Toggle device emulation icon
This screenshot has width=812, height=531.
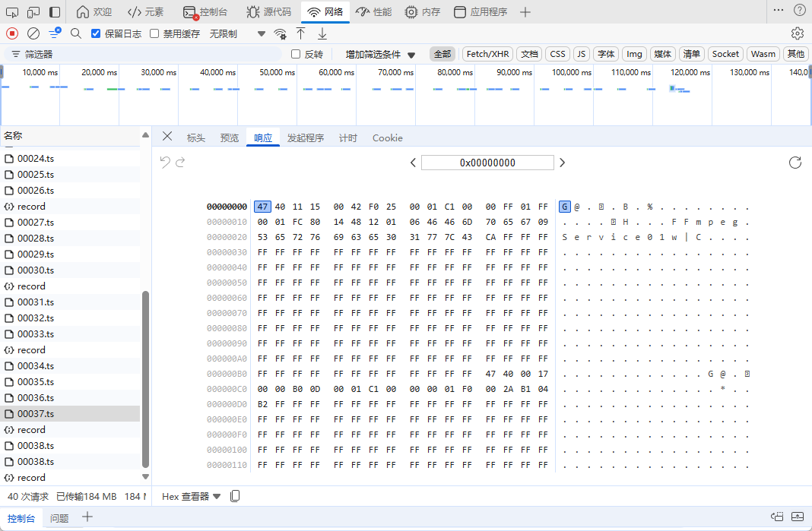click(x=33, y=12)
